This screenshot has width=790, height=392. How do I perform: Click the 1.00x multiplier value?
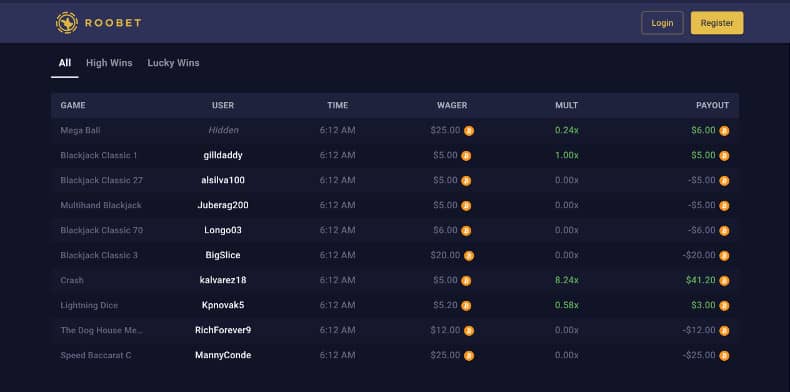click(567, 155)
